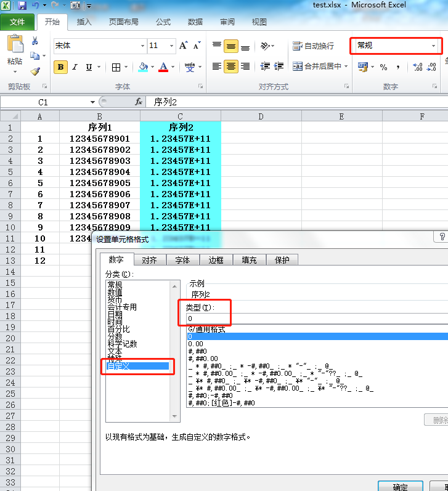Image resolution: width=448 pixels, height=491 pixels.
Task: Switch to the 数据 ribbon tab
Action: pos(195,22)
